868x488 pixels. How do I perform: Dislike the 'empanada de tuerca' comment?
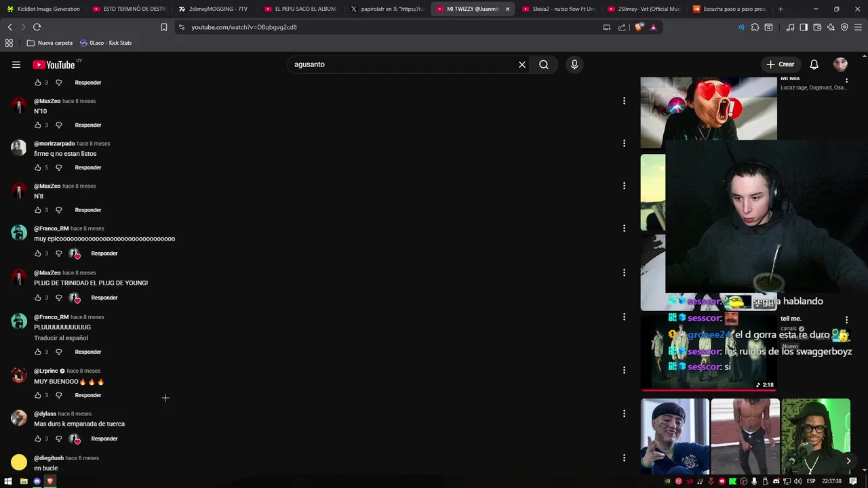[x=58, y=439]
